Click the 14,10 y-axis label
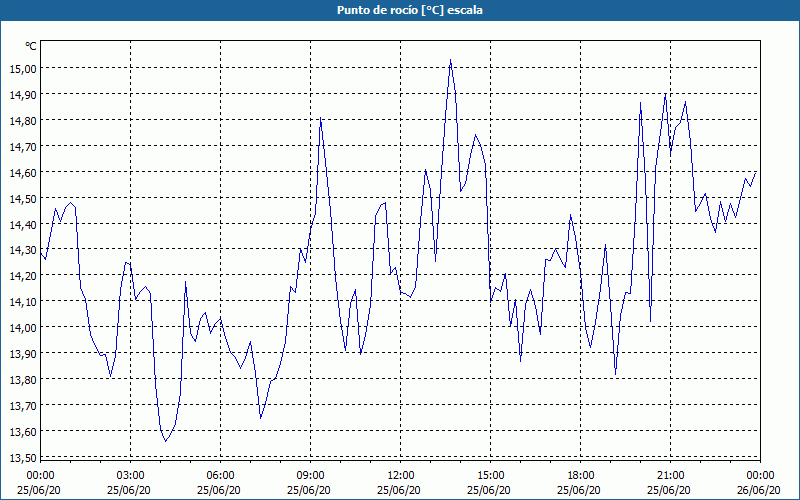The height and width of the screenshot is (500, 800). (x=23, y=302)
